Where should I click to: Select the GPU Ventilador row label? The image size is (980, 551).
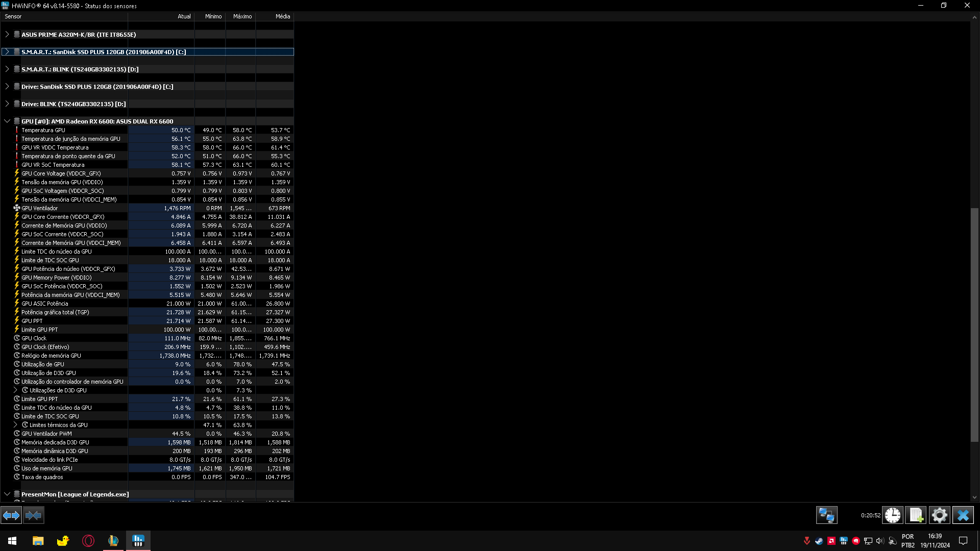[40, 208]
